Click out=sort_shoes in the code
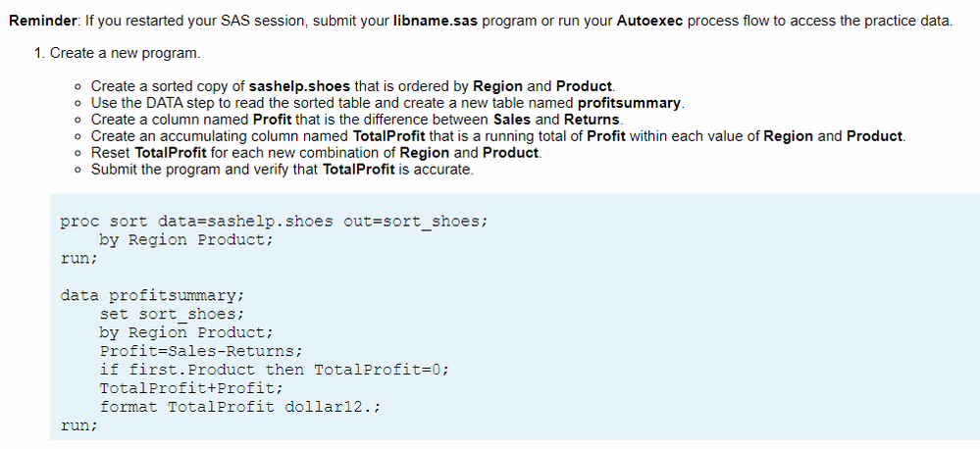Image resolution: width=980 pixels, height=449 pixels. click(415, 222)
